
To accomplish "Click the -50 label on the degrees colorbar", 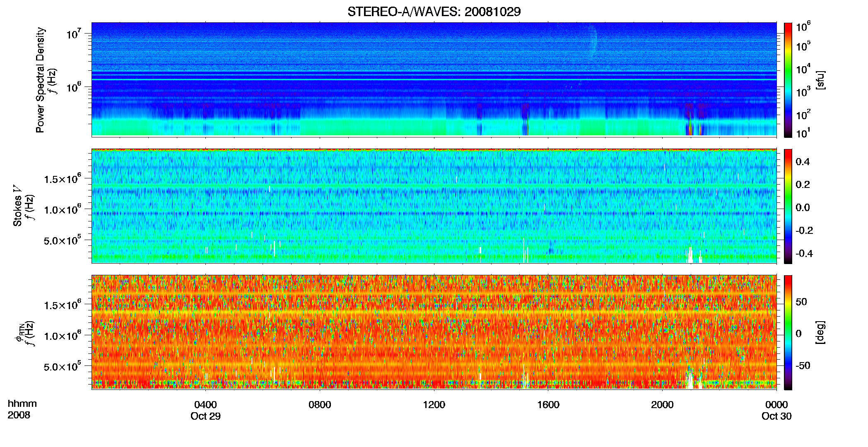I will click(803, 365).
